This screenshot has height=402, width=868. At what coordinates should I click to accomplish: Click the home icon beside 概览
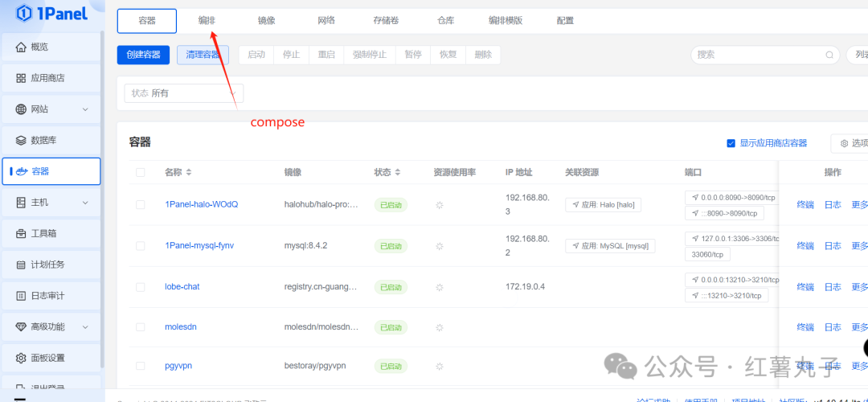pyautogui.click(x=21, y=47)
